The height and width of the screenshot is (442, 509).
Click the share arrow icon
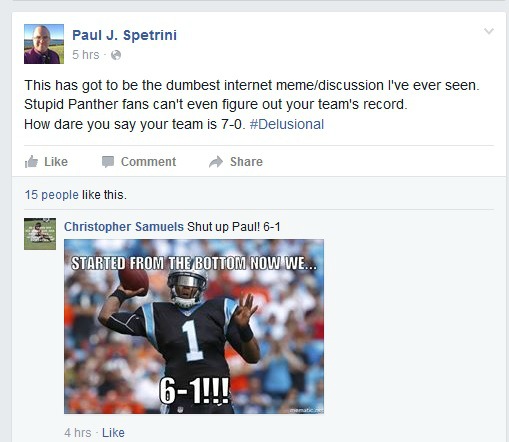[x=216, y=162]
